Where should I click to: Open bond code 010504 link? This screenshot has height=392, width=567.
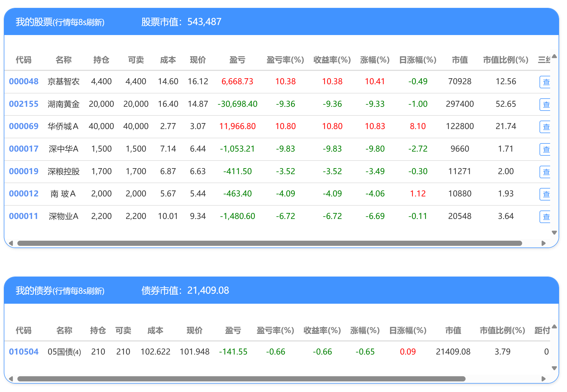24,352
